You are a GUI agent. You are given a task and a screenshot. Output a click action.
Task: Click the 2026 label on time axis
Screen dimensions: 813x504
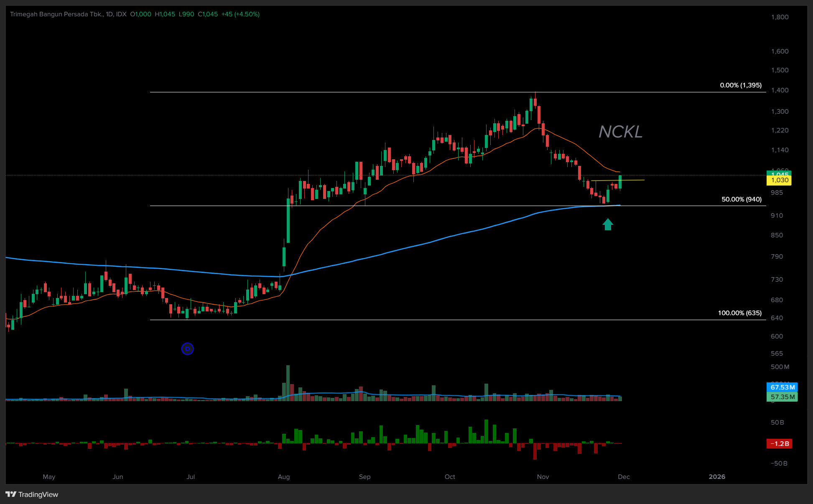tap(717, 477)
